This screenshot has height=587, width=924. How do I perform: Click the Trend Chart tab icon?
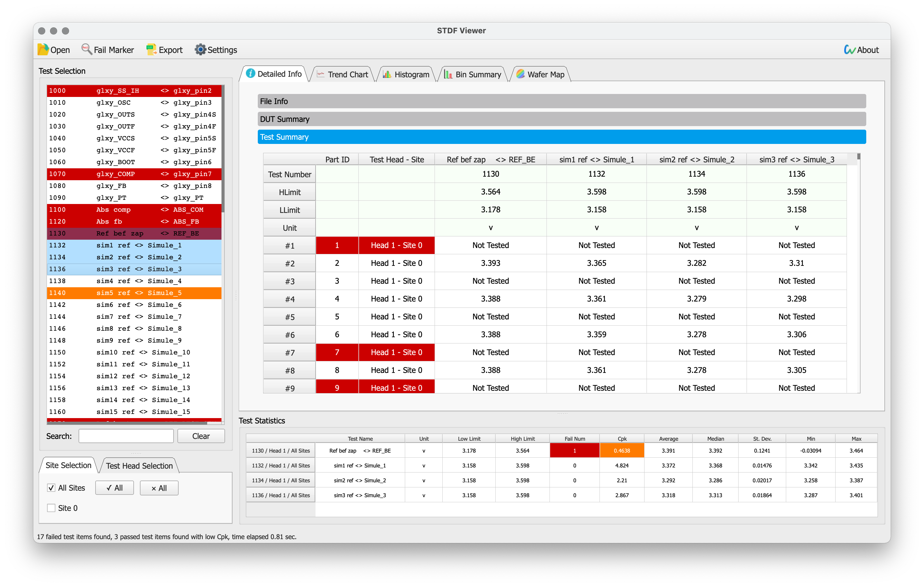tap(321, 74)
